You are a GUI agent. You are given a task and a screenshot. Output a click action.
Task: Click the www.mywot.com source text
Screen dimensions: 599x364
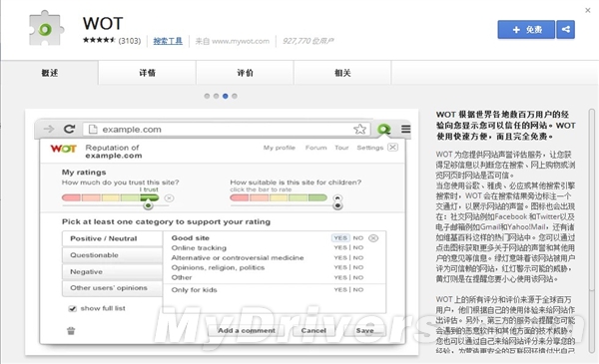coord(241,41)
